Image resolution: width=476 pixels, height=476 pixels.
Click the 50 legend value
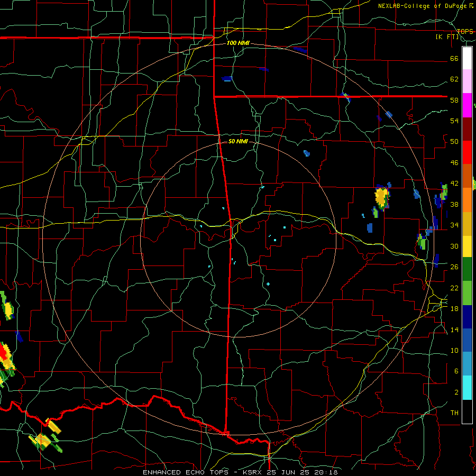coord(454,142)
